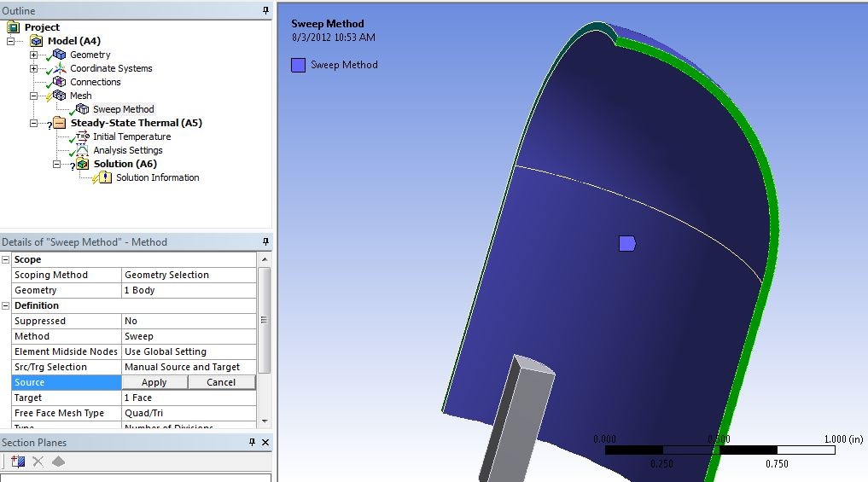Image resolution: width=868 pixels, height=482 pixels.
Task: Close the Section Planes panel
Action: click(265, 442)
